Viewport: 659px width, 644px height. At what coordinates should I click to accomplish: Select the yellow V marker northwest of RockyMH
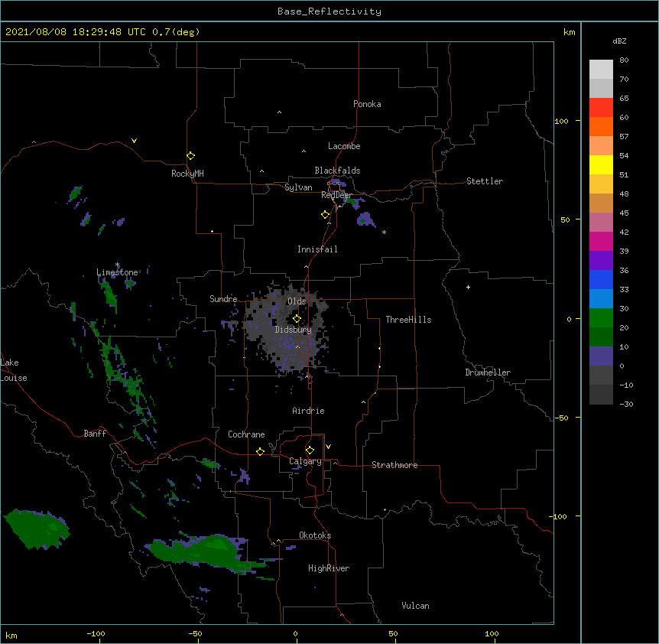click(134, 141)
